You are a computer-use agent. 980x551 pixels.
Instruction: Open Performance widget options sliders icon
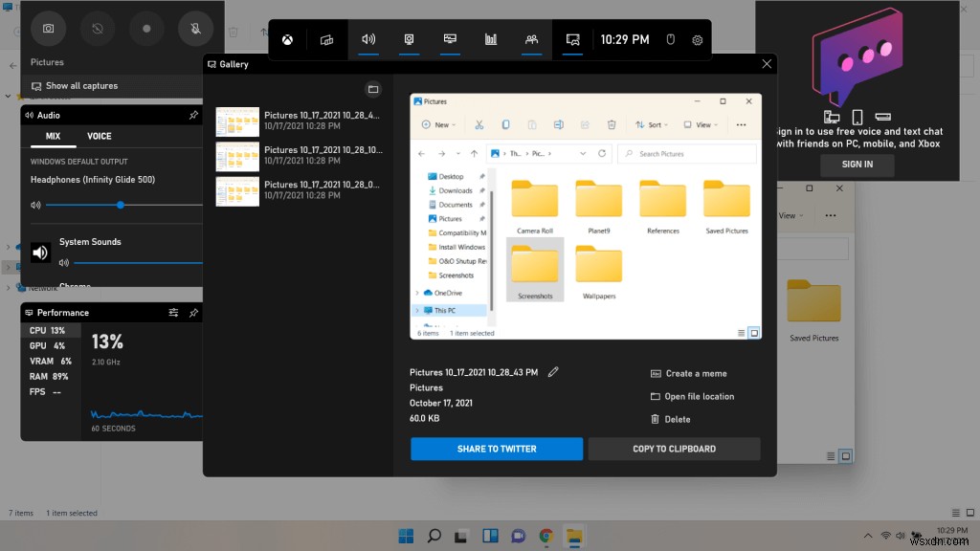173,312
